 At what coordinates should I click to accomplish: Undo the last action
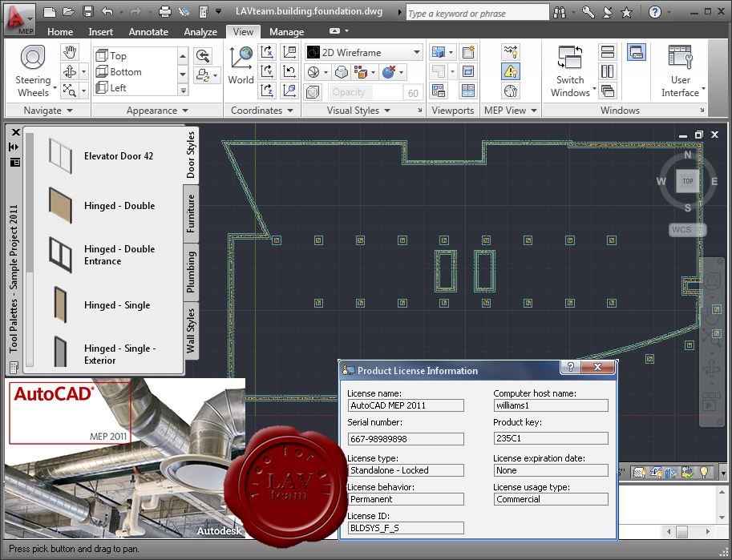click(x=107, y=12)
